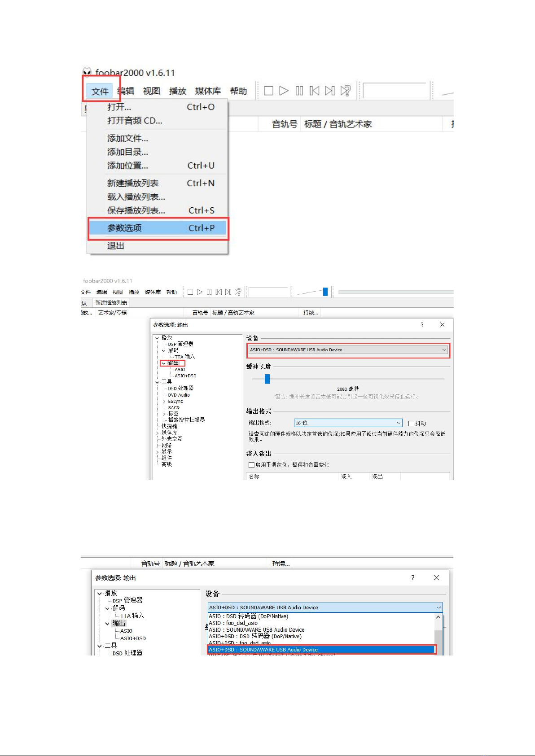Choose 退出 from the 文件 menu
Screen dimensions: 535x756
[158, 245]
